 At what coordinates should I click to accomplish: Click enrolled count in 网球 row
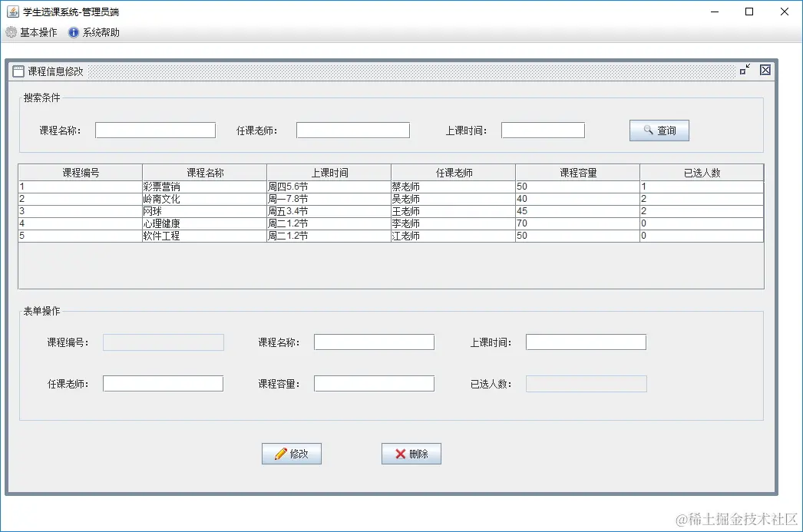pos(702,211)
